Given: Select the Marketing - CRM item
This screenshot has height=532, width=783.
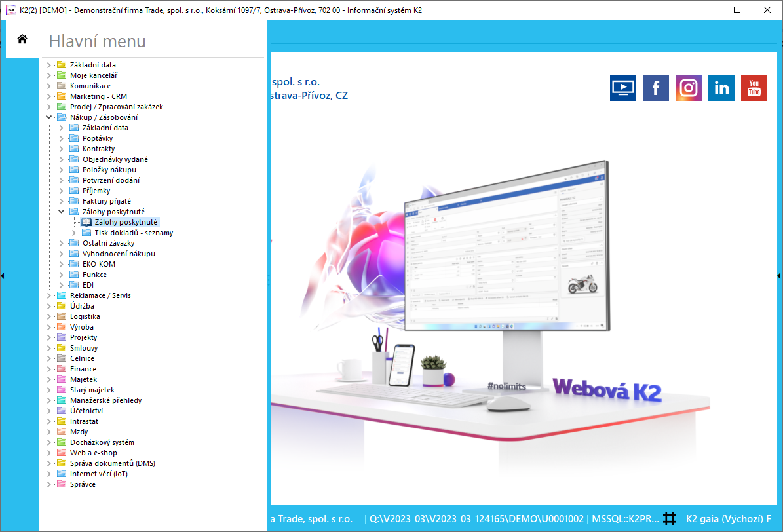Looking at the screenshot, I should [x=98, y=96].
